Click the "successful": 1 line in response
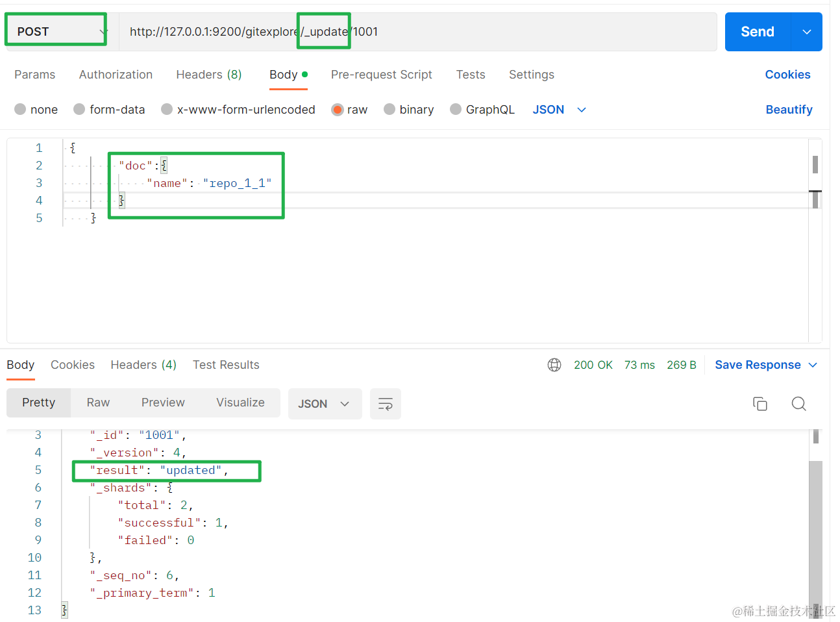 pos(173,523)
